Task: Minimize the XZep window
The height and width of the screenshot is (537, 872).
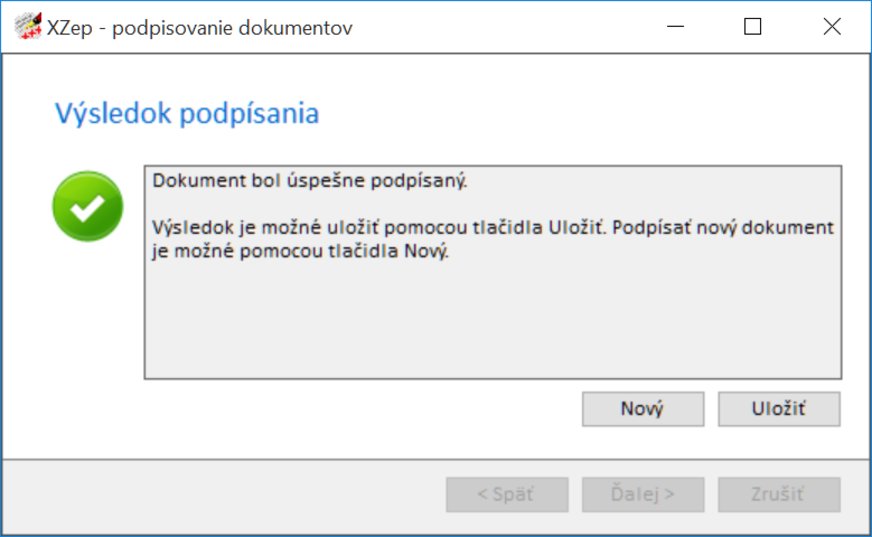Action: click(675, 27)
